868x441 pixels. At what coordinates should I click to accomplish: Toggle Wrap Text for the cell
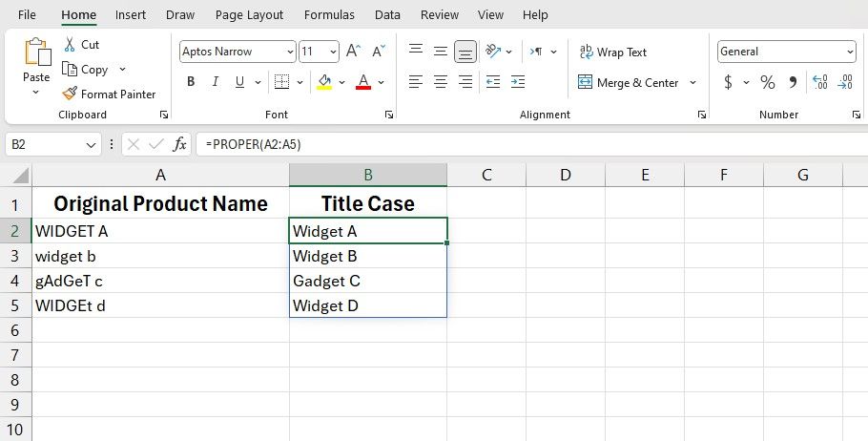pos(612,52)
